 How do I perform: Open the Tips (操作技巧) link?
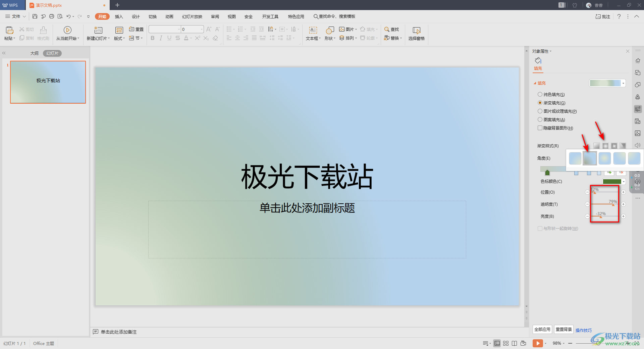click(x=584, y=330)
